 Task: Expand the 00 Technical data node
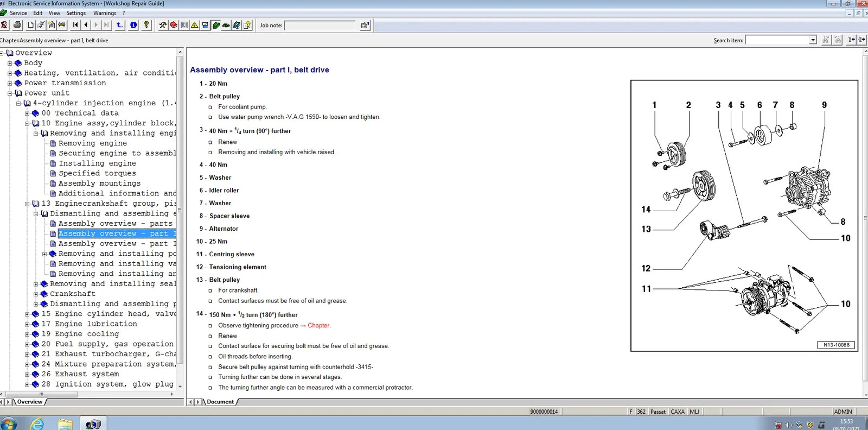[x=27, y=113]
